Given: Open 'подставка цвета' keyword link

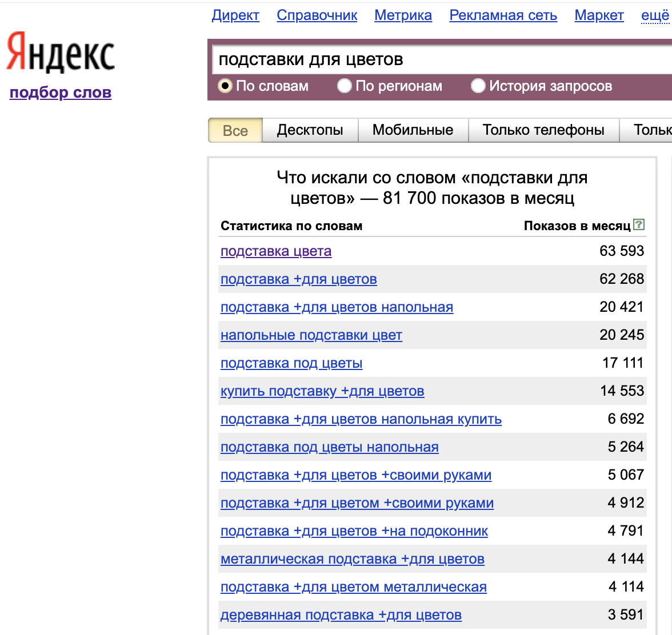Looking at the screenshot, I should [276, 251].
